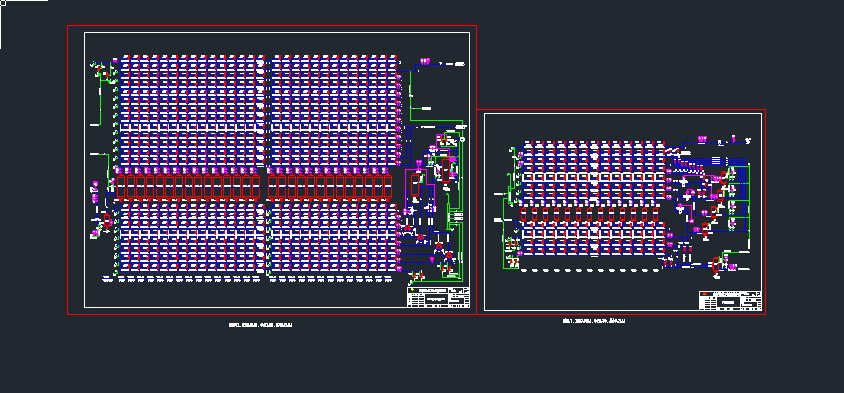
Task: Select the upper-right module array in the larger drawing
Action: 334,110
